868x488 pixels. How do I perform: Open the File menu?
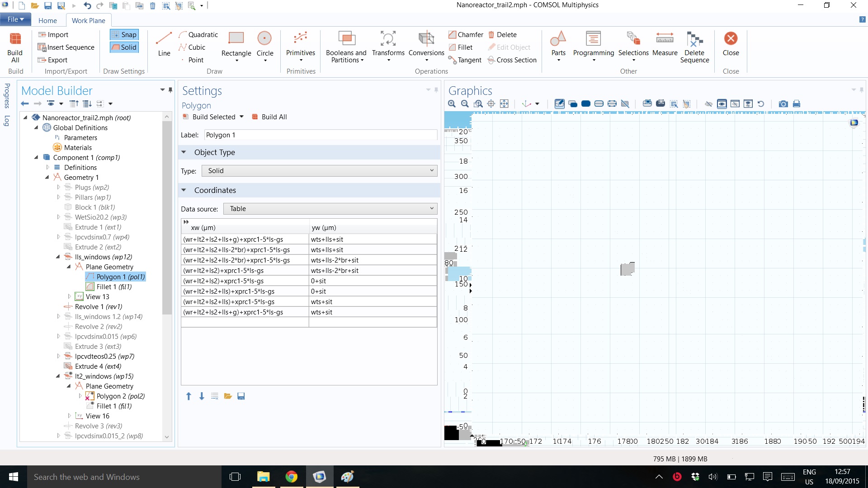pyautogui.click(x=15, y=19)
